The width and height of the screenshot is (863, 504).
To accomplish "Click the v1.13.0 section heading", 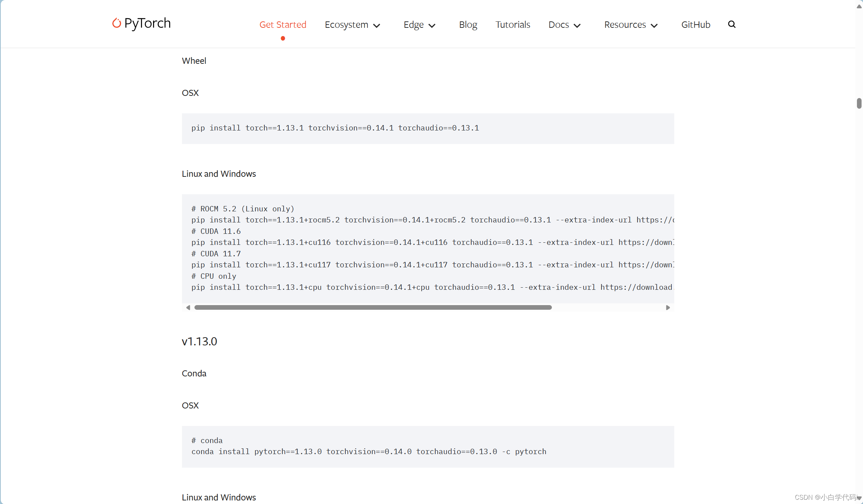I will click(x=199, y=341).
